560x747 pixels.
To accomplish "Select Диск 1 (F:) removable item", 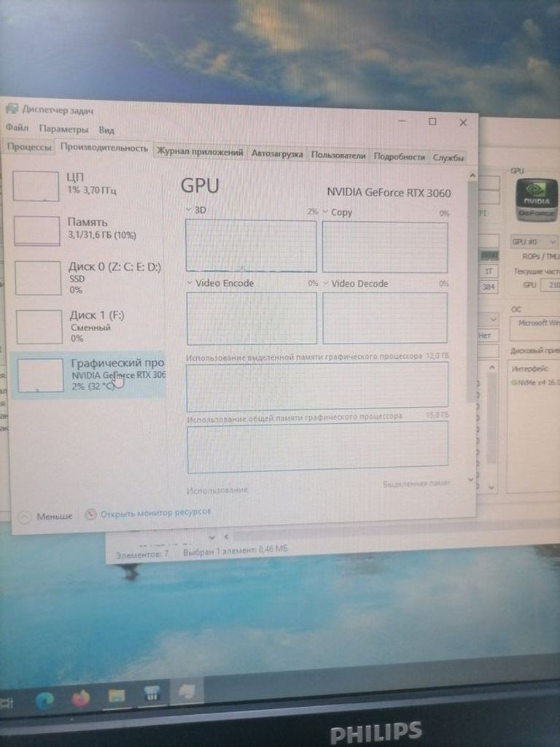I will 90,326.
